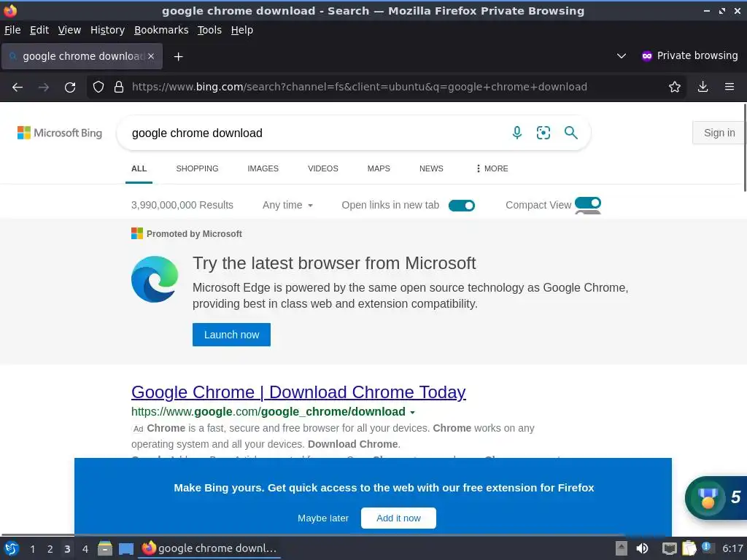Image resolution: width=747 pixels, height=560 pixels.
Task: Submit search with the magnifier icon
Action: click(x=570, y=133)
